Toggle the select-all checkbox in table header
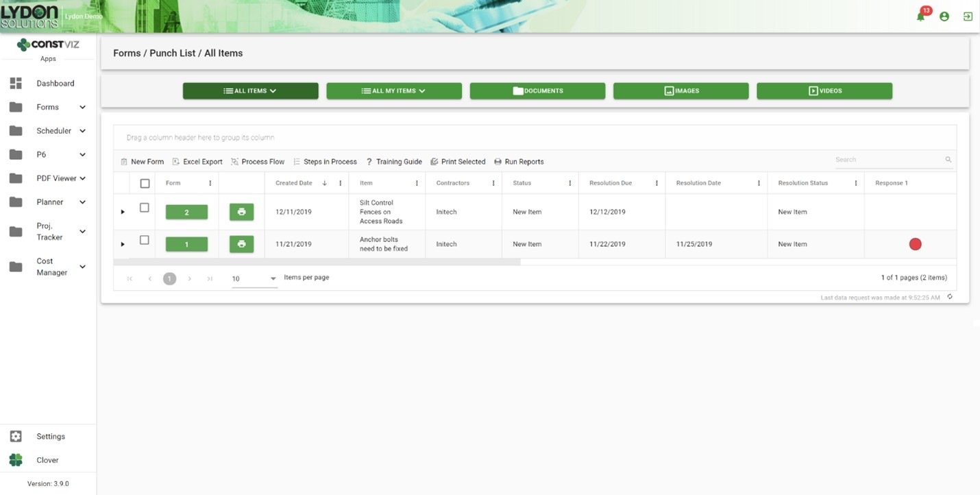 tap(145, 183)
